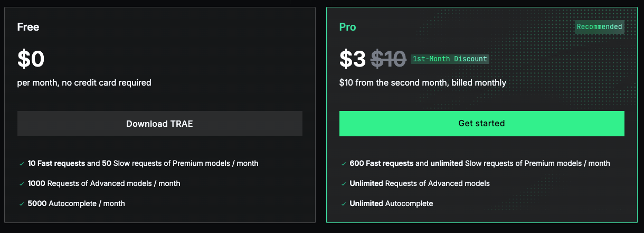Click checkmark icon beside 5000 Autocomplete
This screenshot has height=233, width=644.
point(21,204)
